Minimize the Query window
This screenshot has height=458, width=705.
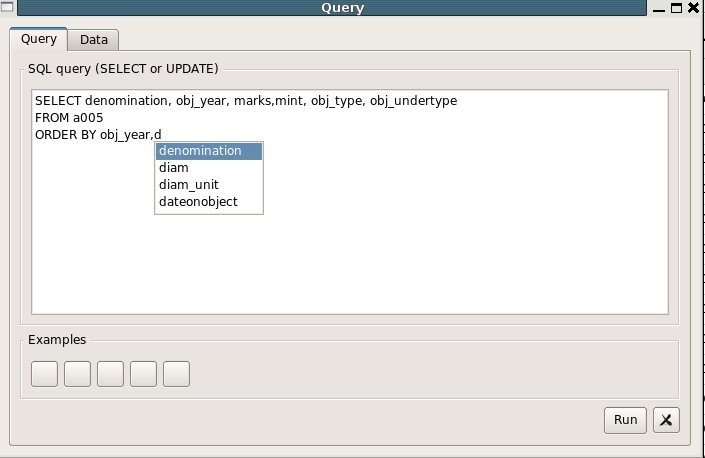tap(659, 9)
